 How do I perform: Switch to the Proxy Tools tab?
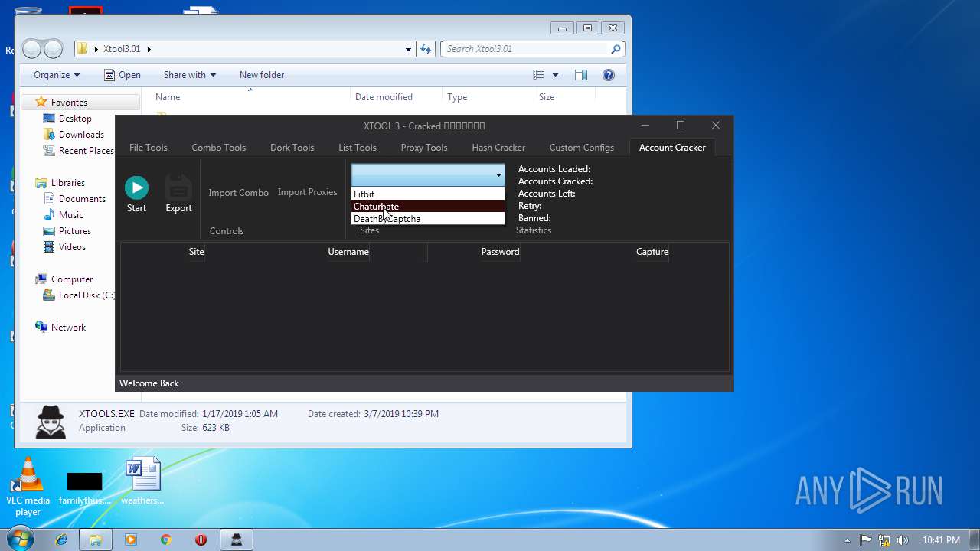click(x=423, y=148)
